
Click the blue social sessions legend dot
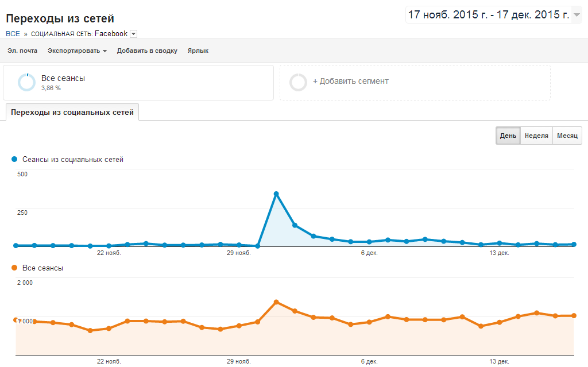click(x=15, y=159)
